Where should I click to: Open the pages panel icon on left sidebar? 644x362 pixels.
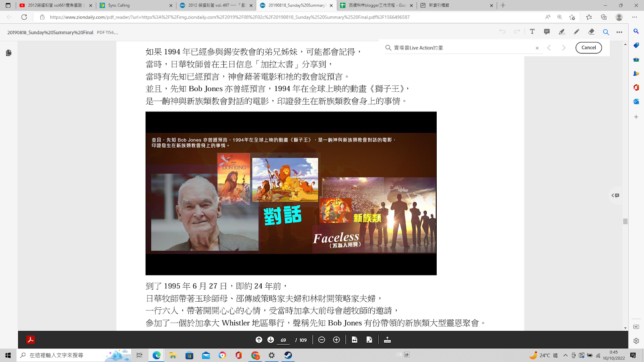click(9, 53)
